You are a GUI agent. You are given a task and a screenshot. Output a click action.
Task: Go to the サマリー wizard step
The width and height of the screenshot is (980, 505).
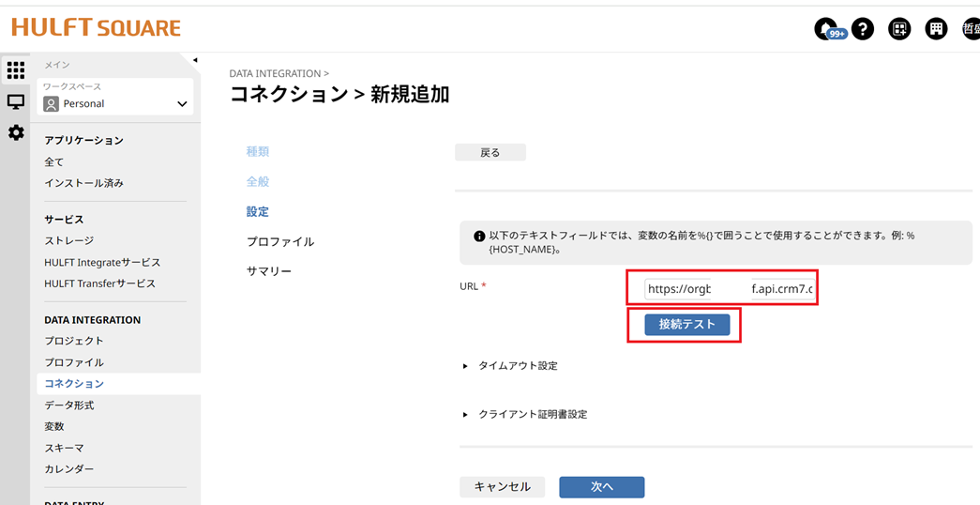[x=269, y=271]
